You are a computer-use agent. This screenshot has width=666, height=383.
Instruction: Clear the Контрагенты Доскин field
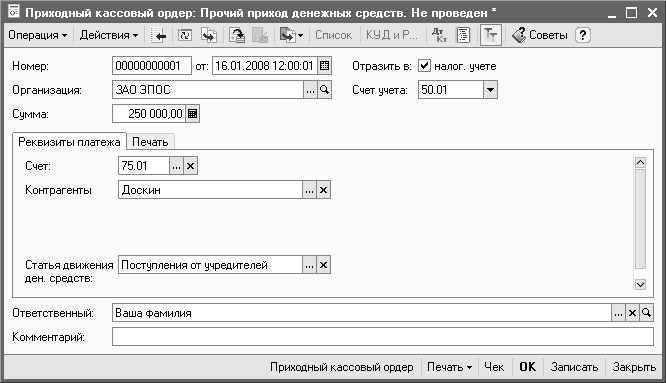pos(323,190)
